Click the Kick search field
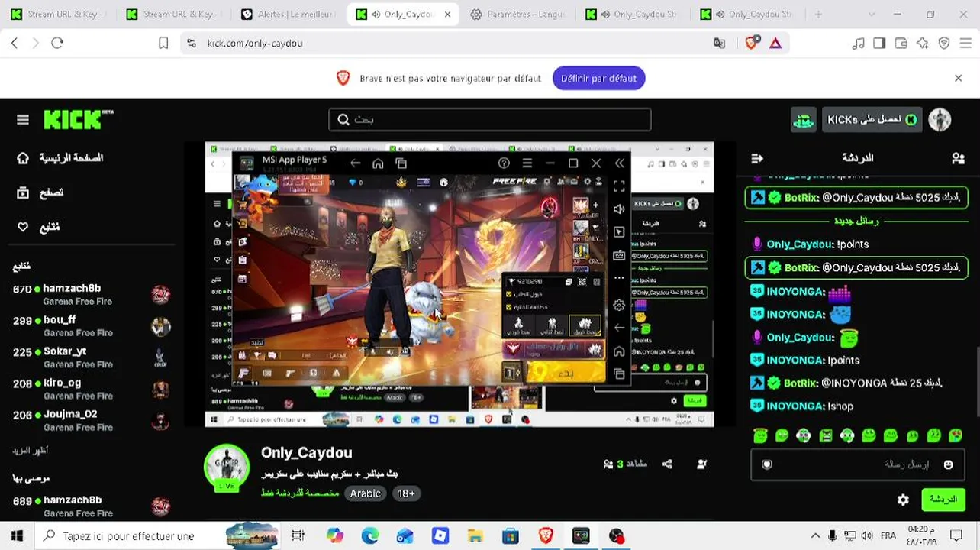The height and width of the screenshot is (550, 980). click(489, 119)
